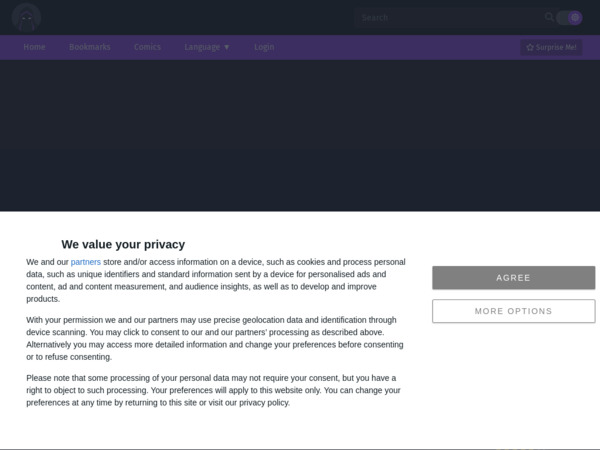The width and height of the screenshot is (600, 450).
Task: Click the We value your privacy heading
Action: [123, 244]
